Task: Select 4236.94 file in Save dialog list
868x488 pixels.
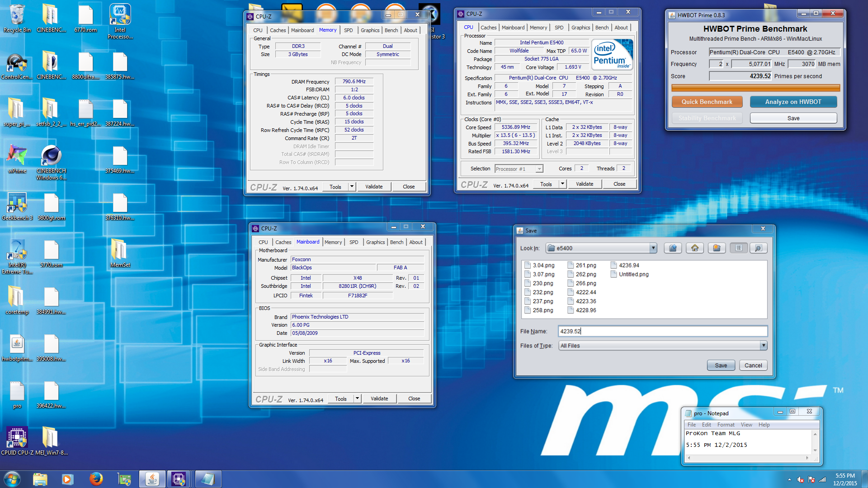Action: 625,265
